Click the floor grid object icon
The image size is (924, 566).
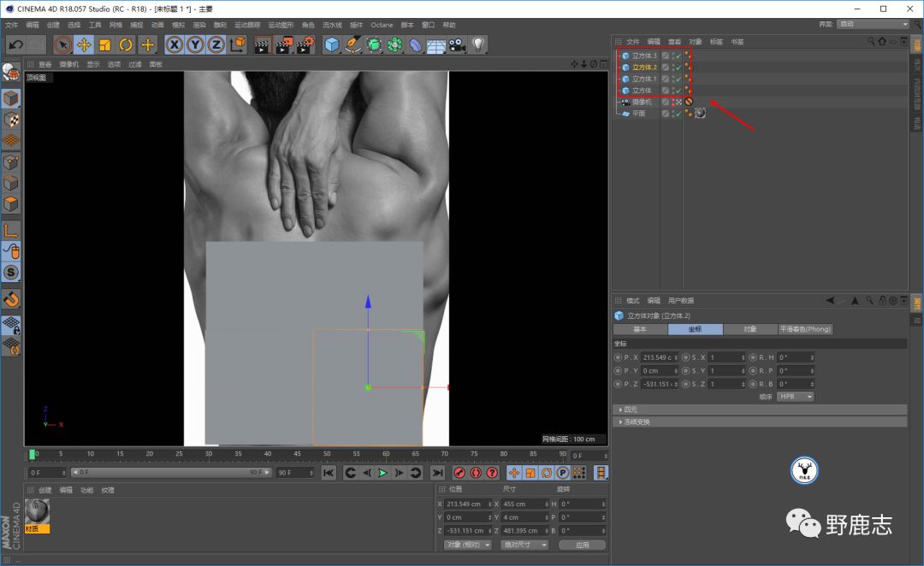point(436,44)
